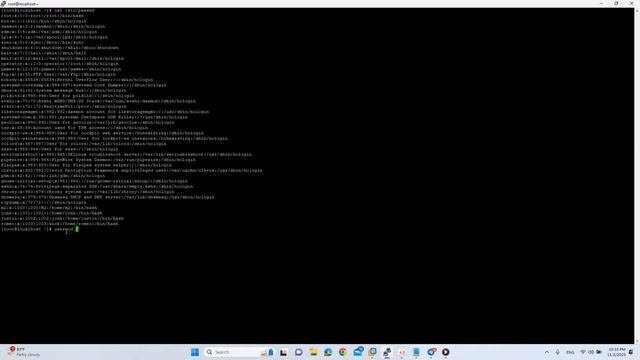This screenshot has width=640, height=360.
Task: Click the microphone tray icon
Action: tap(558, 352)
